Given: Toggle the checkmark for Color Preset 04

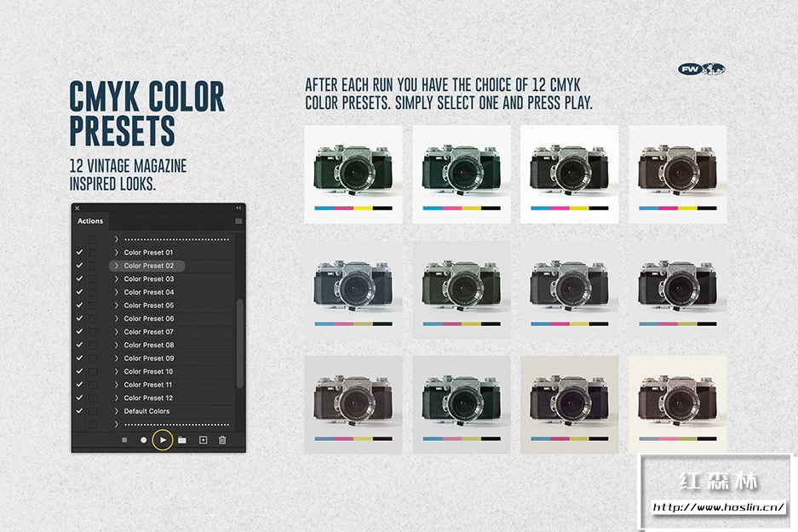Looking at the screenshot, I should (79, 292).
